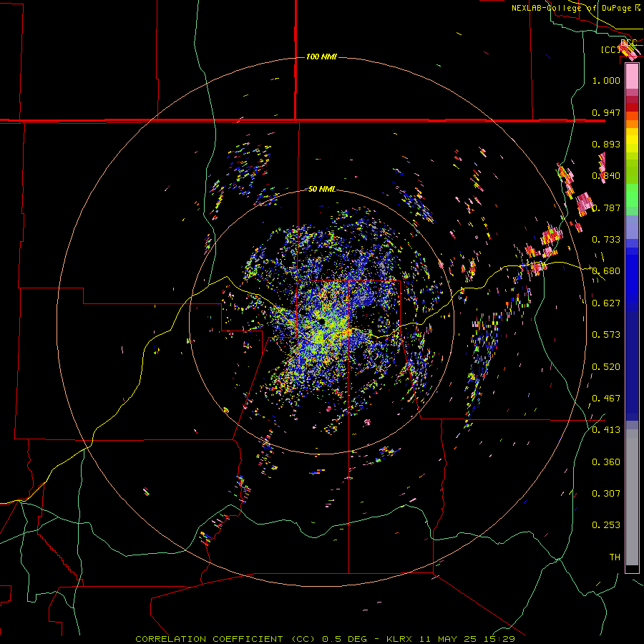The width and height of the screenshot is (644, 644).
Task: Pick the pink segment atop the color bar
Action: (632, 77)
